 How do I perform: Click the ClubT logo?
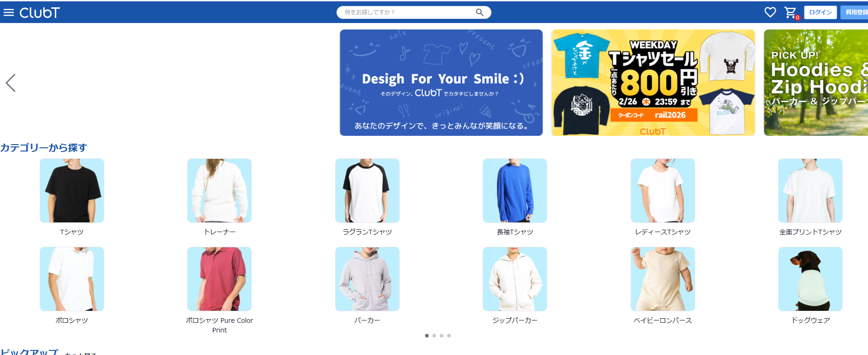pos(40,12)
